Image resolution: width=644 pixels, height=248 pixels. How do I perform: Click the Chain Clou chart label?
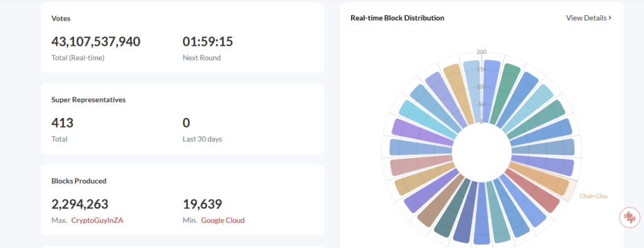point(593,196)
